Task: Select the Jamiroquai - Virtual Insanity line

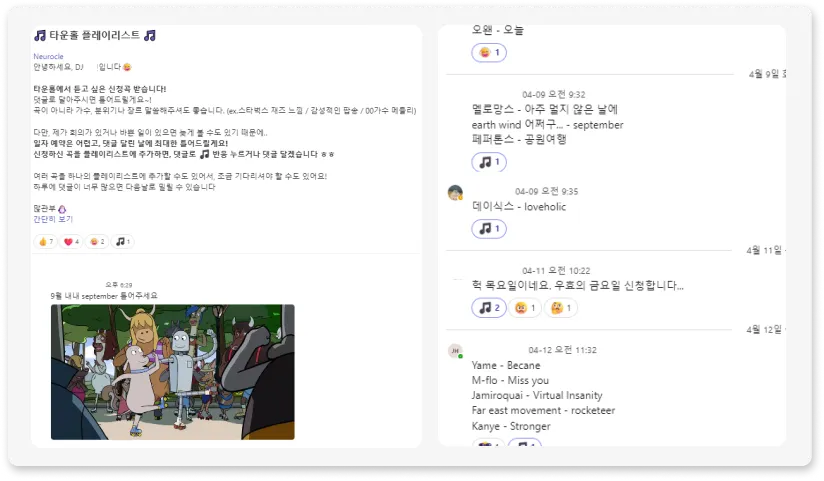Action: pos(537,395)
